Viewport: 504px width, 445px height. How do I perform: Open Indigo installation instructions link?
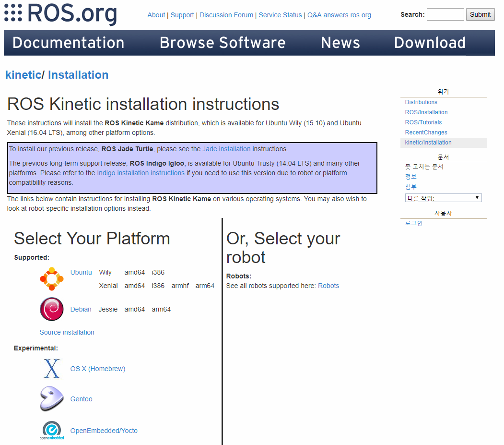pyautogui.click(x=141, y=173)
